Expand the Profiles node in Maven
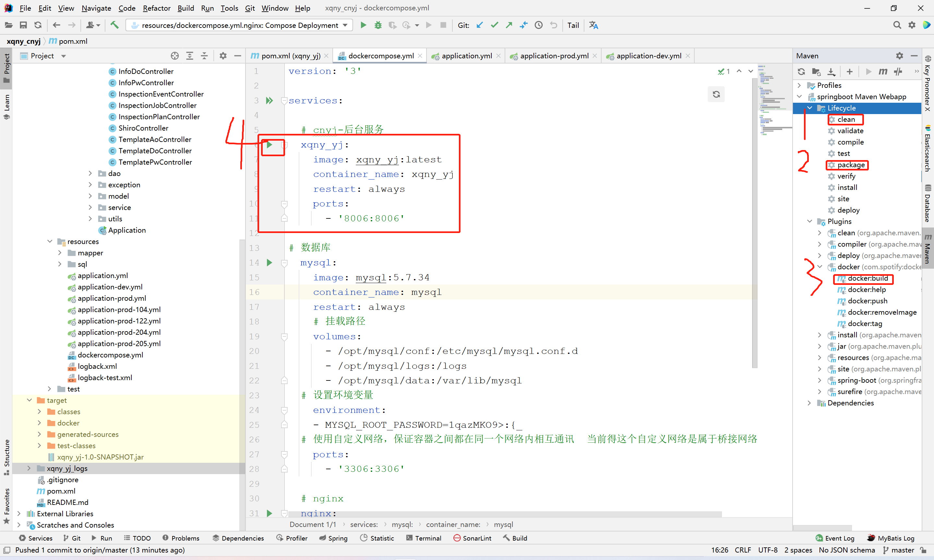 click(x=799, y=85)
